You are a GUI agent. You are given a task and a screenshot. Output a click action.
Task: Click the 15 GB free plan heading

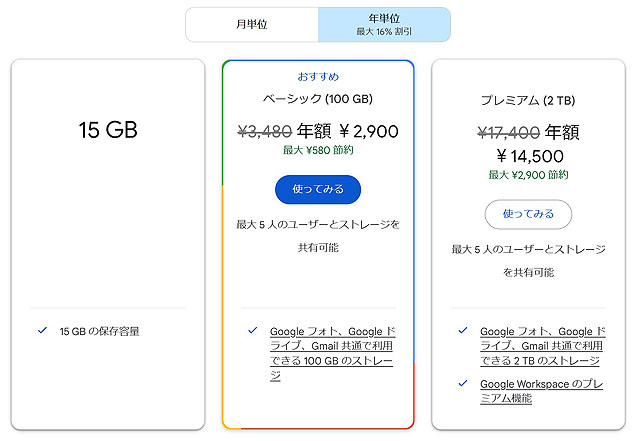pyautogui.click(x=108, y=129)
